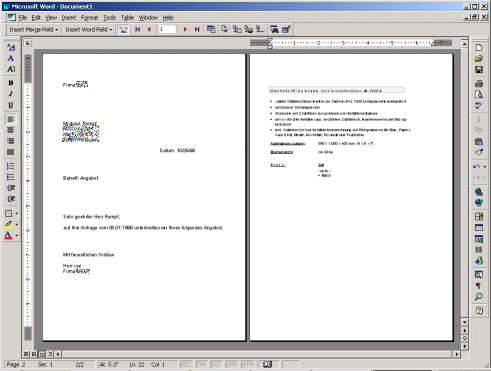Toggle show paragraph marks icon
Viewport: 491px width, 371px height.
point(479,286)
